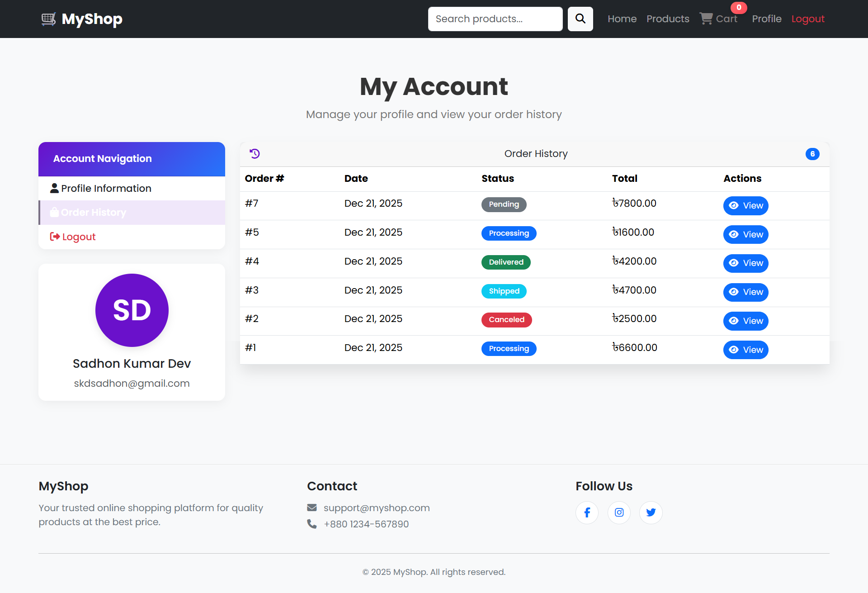Open the Cart icon in the navbar
Image resolution: width=868 pixels, height=593 pixels.
tap(706, 19)
